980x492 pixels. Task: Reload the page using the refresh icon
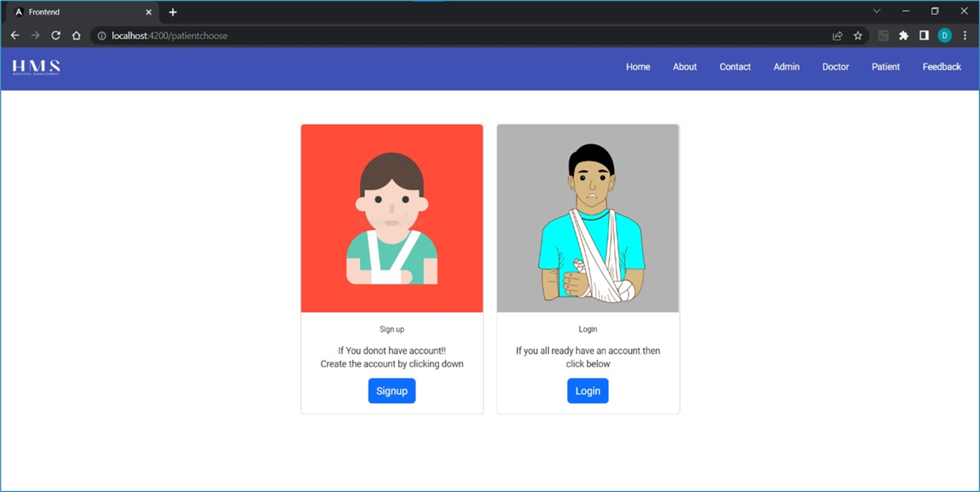pyautogui.click(x=56, y=35)
